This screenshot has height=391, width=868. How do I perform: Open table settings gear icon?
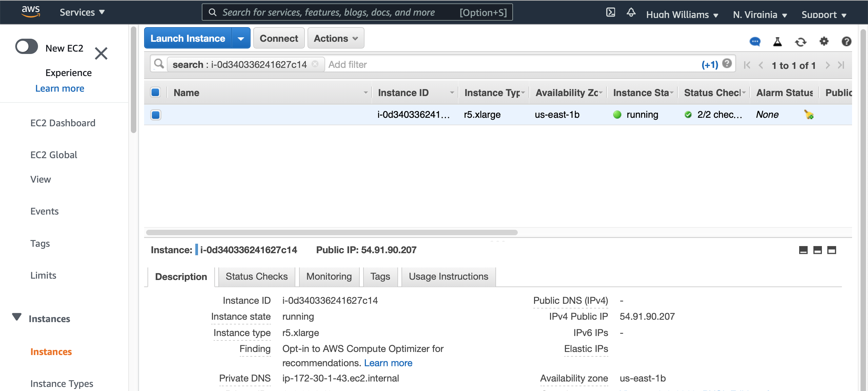[824, 41]
